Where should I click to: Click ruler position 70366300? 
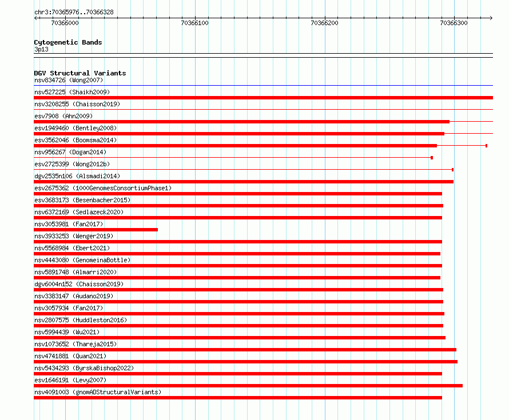(x=454, y=23)
